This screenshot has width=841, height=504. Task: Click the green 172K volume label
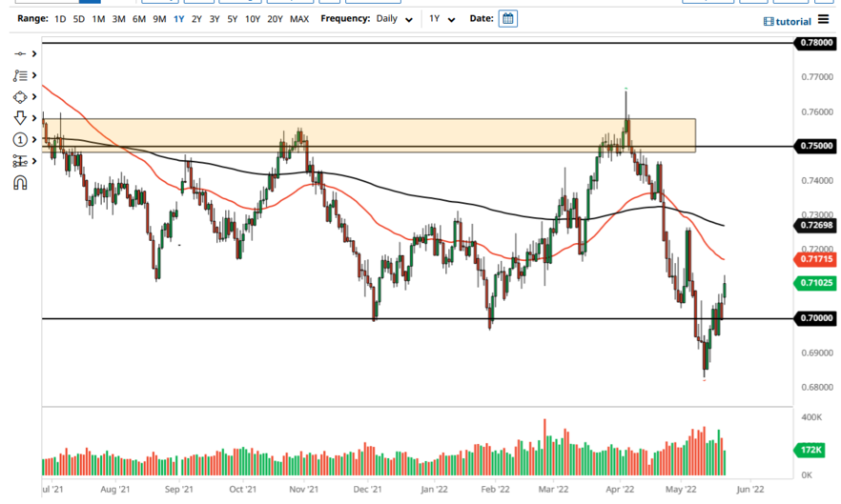[810, 450]
